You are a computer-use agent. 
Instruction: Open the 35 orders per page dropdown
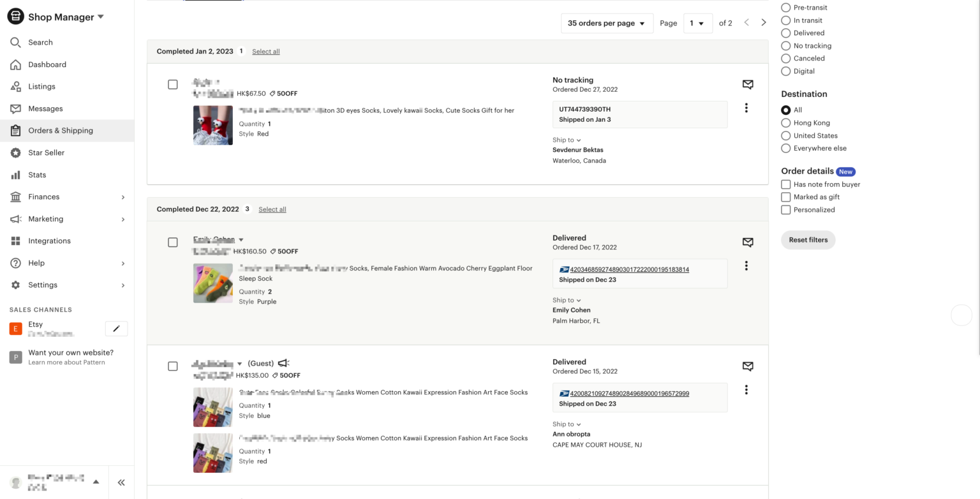click(x=607, y=23)
